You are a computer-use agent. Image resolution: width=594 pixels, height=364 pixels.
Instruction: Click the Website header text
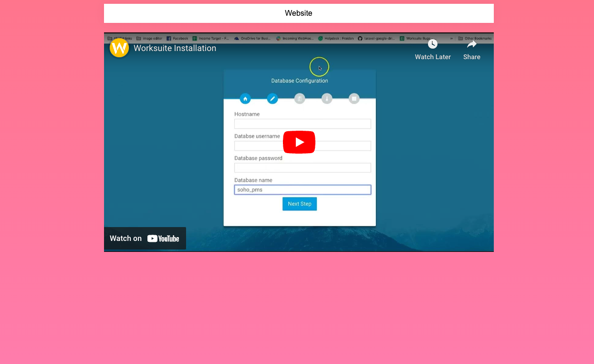[x=299, y=13]
